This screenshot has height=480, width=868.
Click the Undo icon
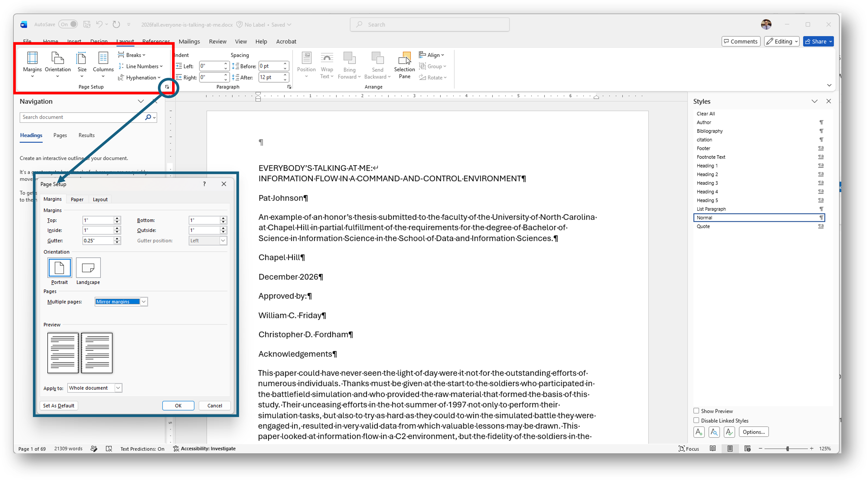99,24
